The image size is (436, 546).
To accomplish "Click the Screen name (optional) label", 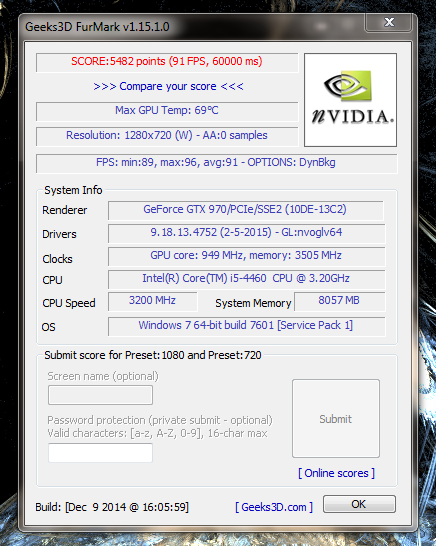I will coord(103,376).
